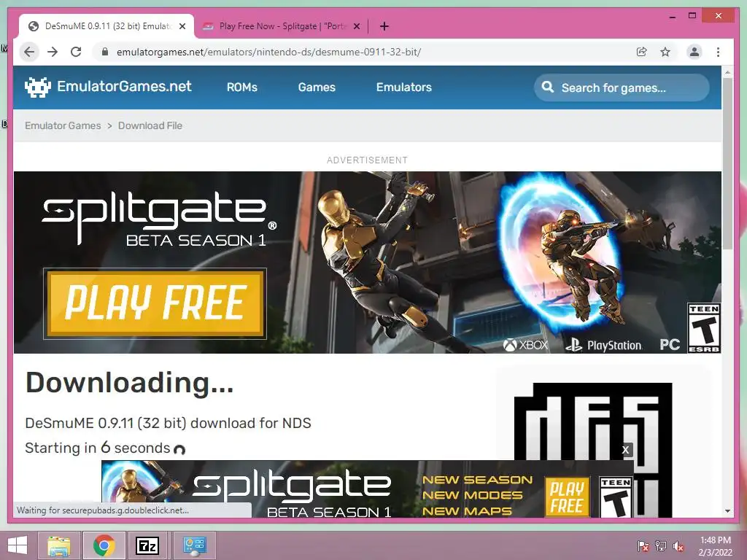Open the Emulators menu
This screenshot has width=747, height=560.
point(404,87)
